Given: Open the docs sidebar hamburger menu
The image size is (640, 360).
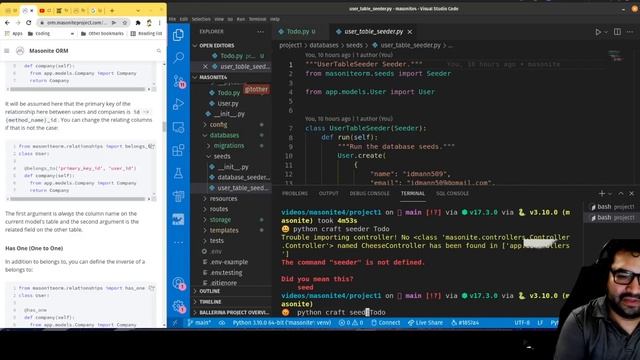Looking at the screenshot, I should tap(7, 51).
